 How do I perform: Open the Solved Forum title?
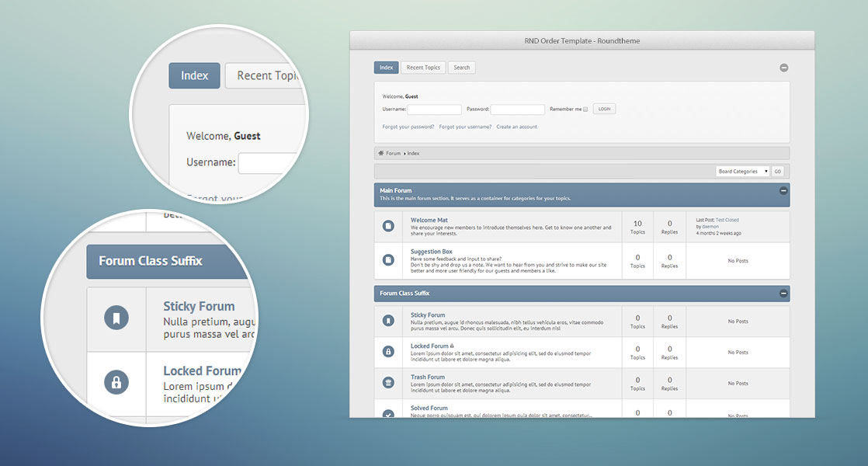pyautogui.click(x=429, y=408)
